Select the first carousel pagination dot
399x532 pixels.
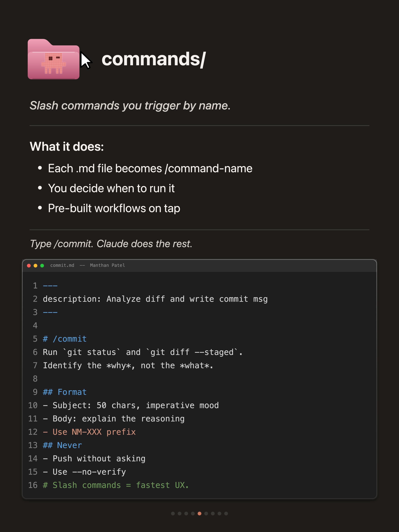pyautogui.click(x=173, y=513)
